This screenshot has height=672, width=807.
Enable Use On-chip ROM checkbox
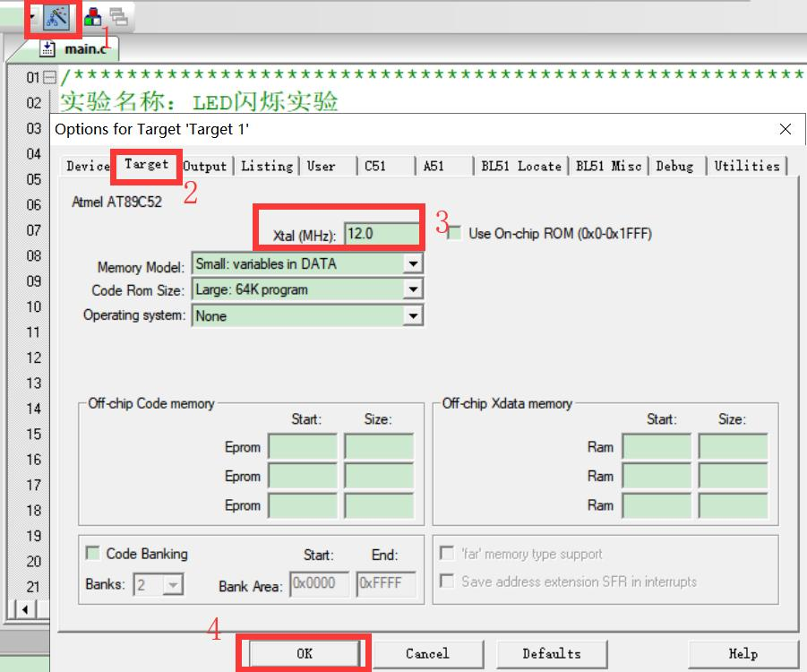[x=454, y=233]
